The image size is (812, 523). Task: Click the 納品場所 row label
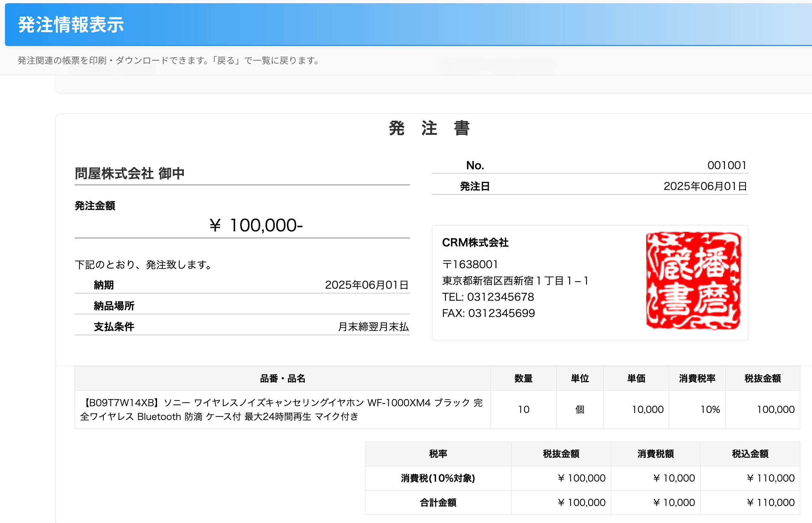(114, 306)
